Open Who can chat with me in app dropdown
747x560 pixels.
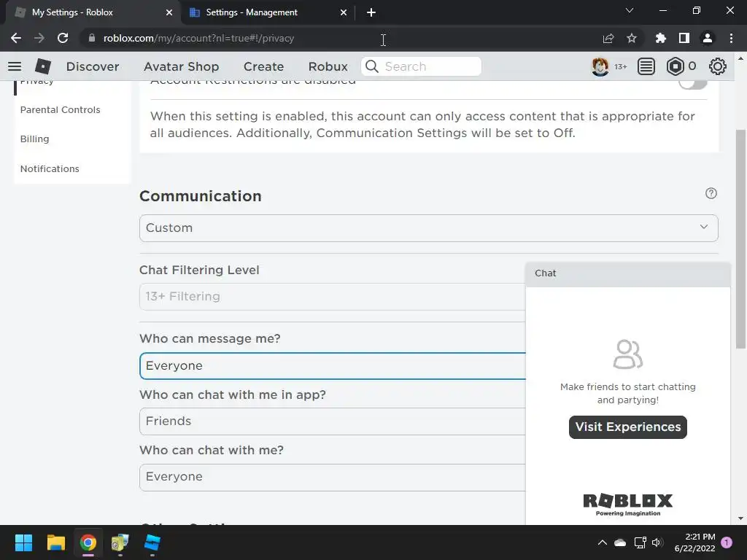tap(333, 421)
